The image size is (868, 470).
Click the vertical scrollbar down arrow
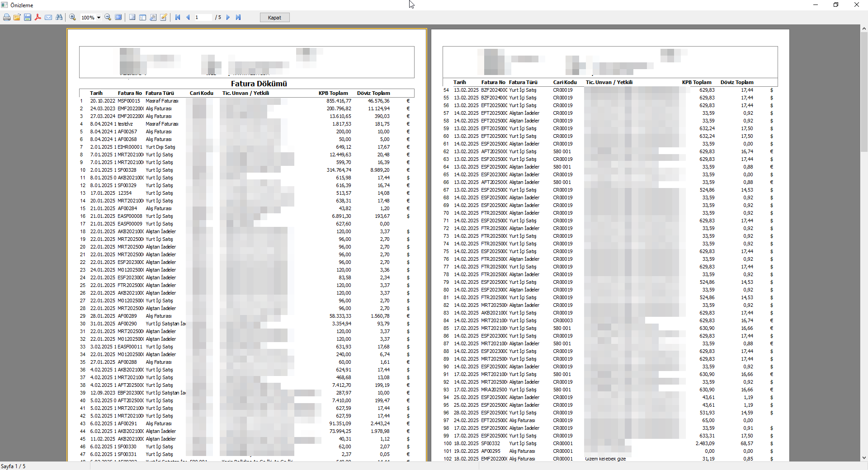coord(864,457)
